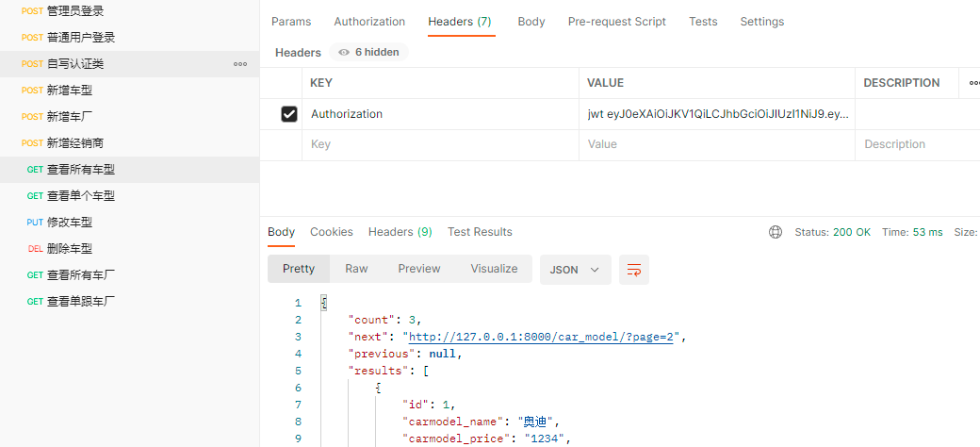Switch to Test Results tab
The height and width of the screenshot is (447, 980).
480,232
